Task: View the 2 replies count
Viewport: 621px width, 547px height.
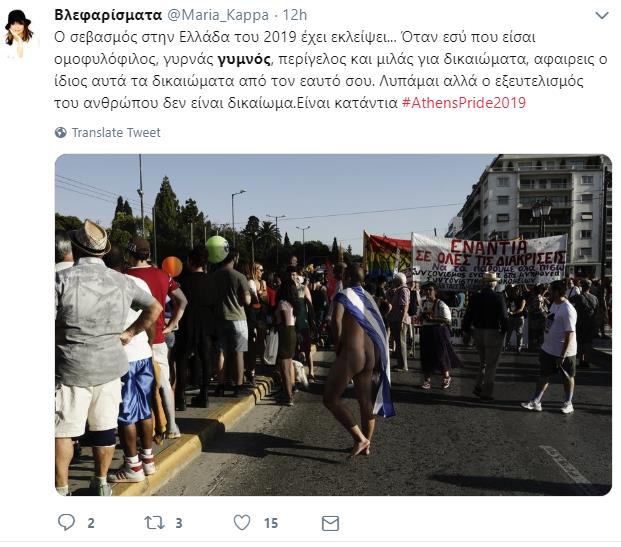Action: (x=91, y=523)
